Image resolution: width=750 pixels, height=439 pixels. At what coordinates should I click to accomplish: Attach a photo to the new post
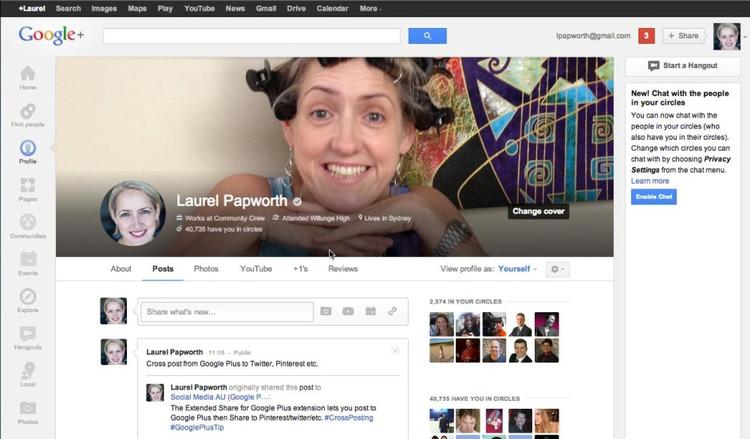coord(326,311)
